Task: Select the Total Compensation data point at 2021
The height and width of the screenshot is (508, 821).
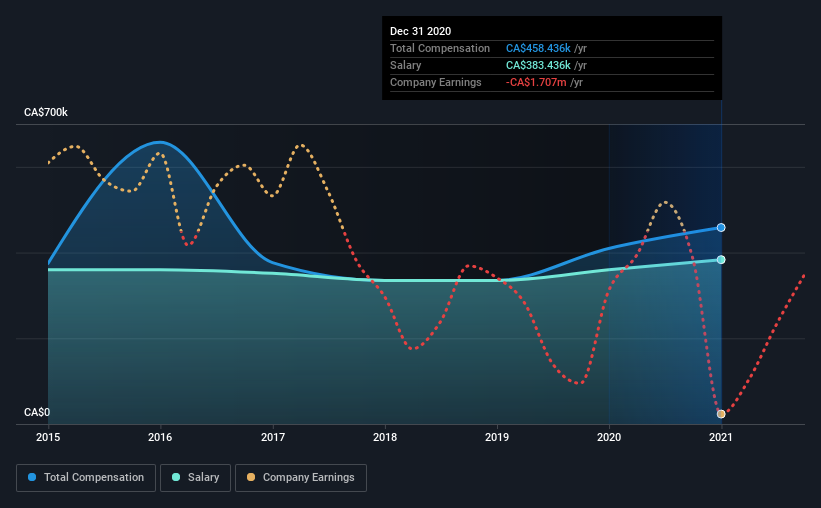Action: click(x=721, y=227)
